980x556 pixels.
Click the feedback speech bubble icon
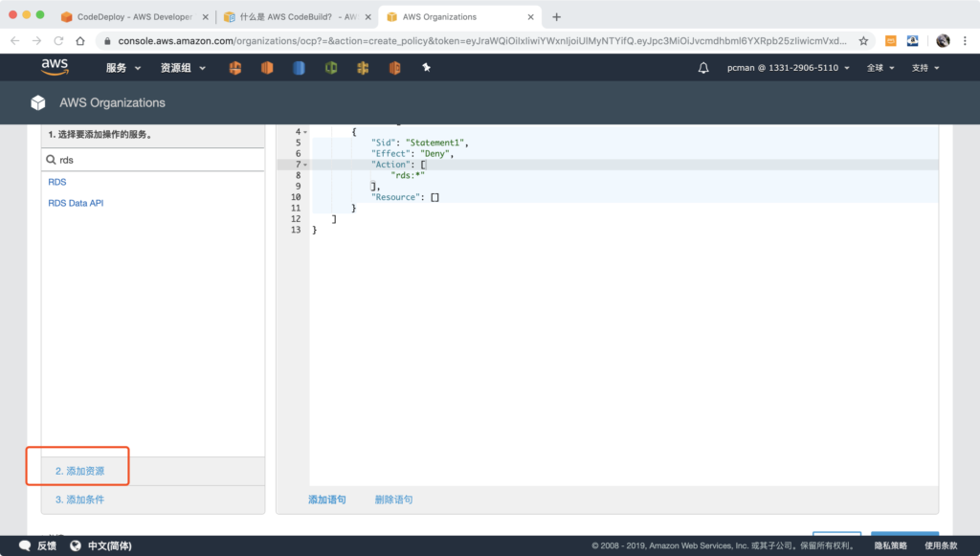25,545
